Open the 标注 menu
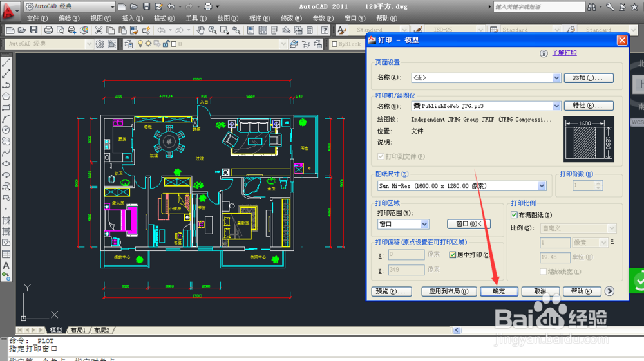The image size is (644, 361). tap(260, 19)
